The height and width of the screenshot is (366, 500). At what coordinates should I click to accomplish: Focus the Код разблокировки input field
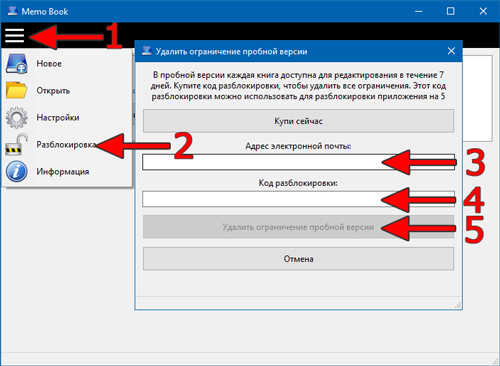pyautogui.click(x=298, y=199)
